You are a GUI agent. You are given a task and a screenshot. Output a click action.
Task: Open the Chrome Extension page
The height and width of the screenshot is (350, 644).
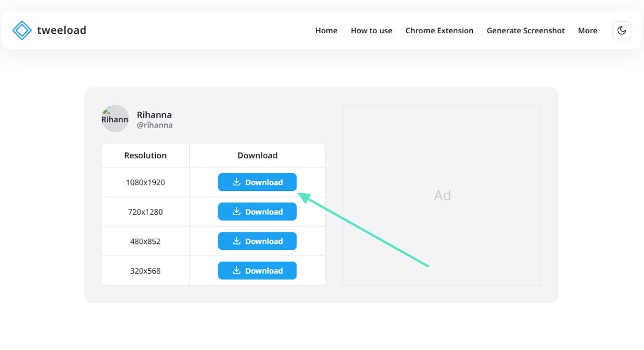point(439,30)
